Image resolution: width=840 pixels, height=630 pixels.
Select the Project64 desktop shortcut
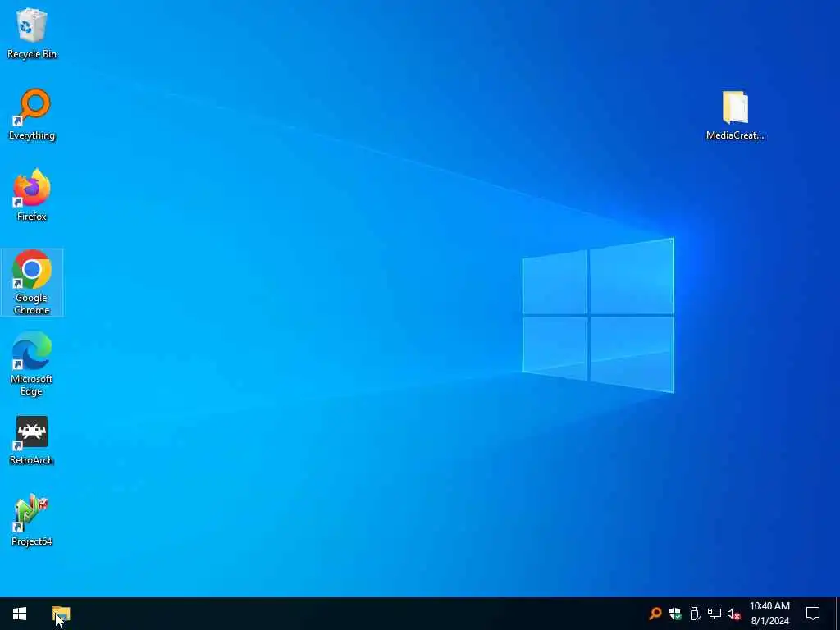coord(32,519)
